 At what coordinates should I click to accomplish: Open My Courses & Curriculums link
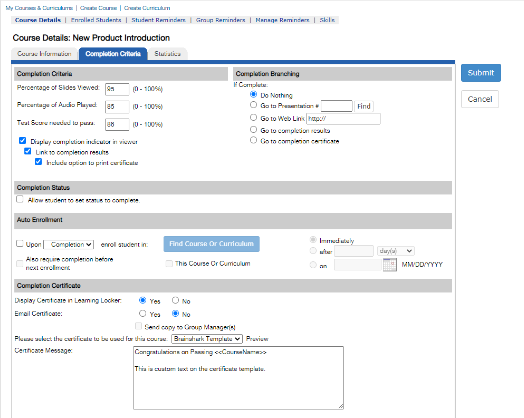[39, 8]
